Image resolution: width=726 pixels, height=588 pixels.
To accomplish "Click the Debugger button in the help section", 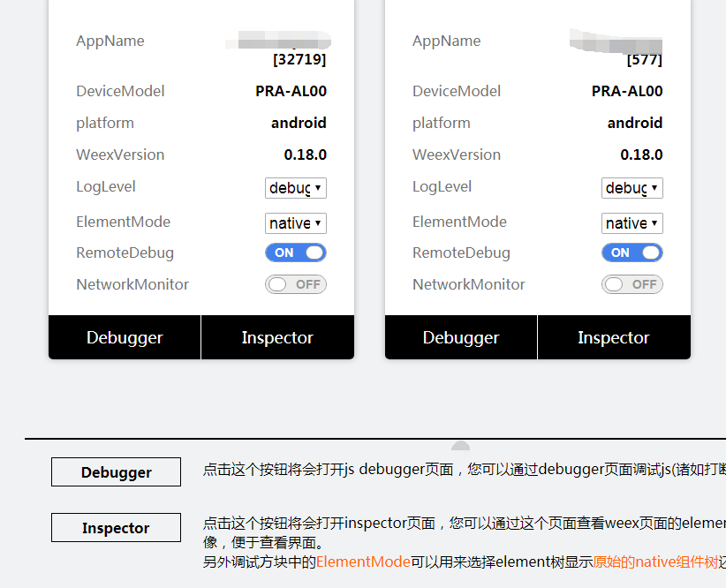I will [115, 471].
